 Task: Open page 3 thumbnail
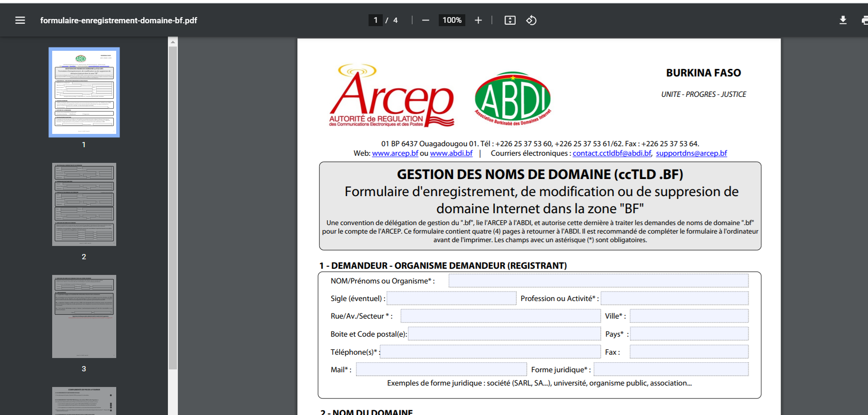(84, 316)
